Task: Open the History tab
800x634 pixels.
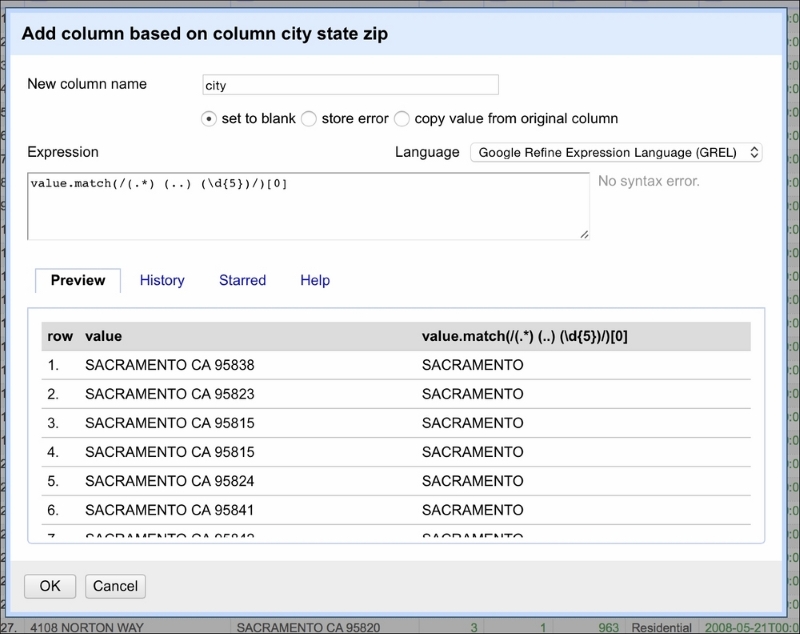Action: [162, 281]
